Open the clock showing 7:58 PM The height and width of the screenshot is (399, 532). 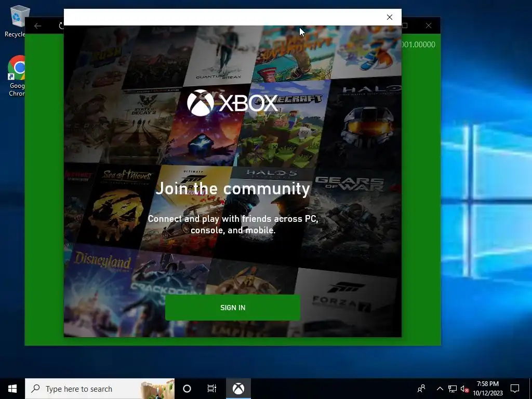[x=487, y=389]
